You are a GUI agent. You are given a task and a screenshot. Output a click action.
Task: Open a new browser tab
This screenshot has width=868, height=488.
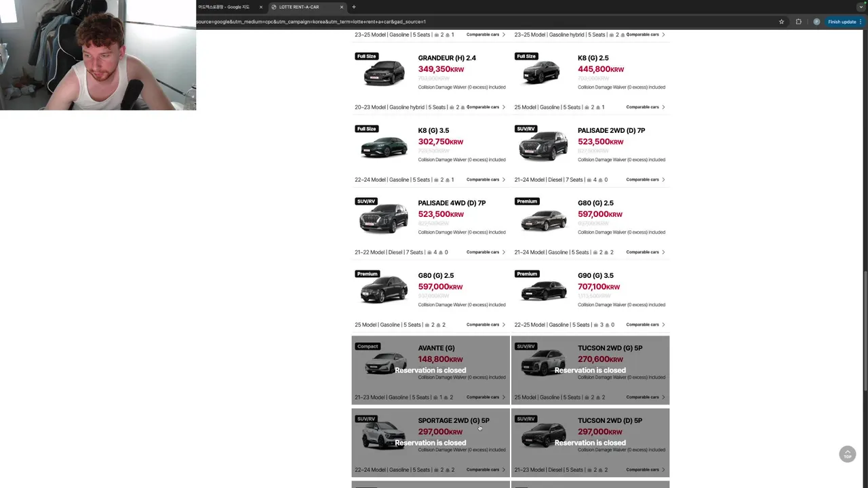[x=353, y=7]
